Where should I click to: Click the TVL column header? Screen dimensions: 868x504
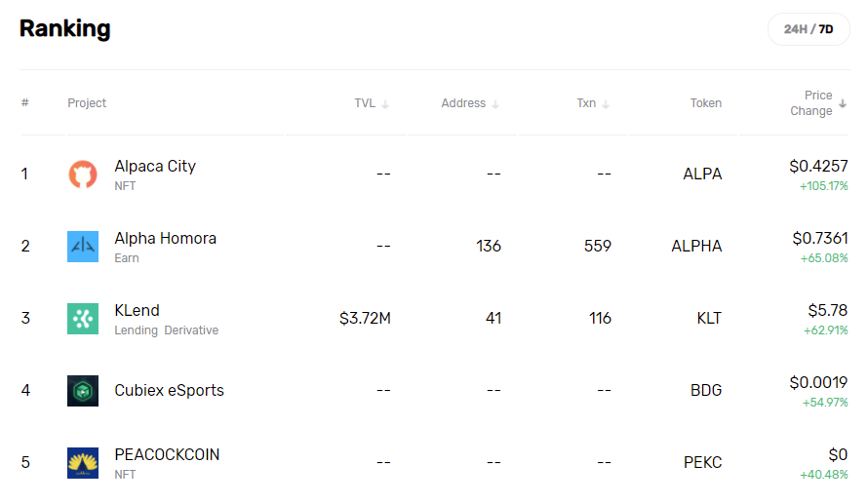click(365, 103)
